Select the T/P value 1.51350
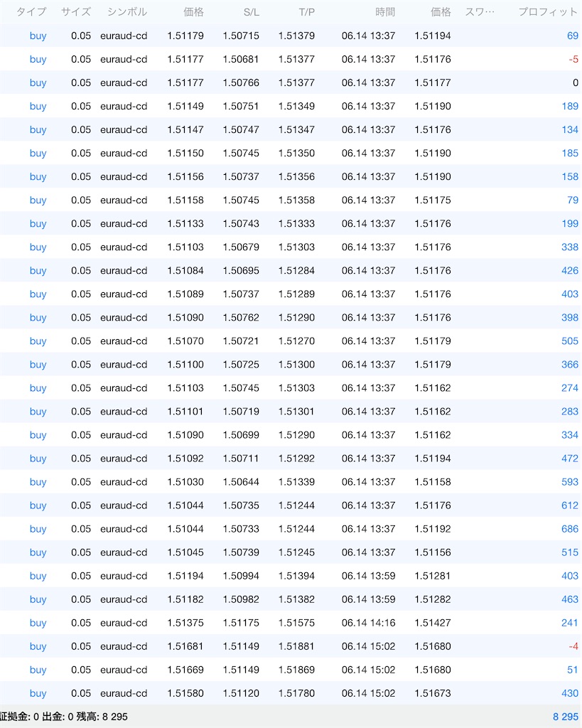This screenshot has height=728, width=582. [x=296, y=154]
